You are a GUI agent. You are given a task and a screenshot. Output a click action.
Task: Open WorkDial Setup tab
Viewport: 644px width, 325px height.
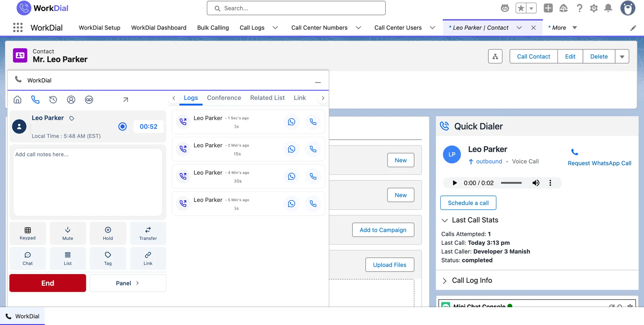99,28
